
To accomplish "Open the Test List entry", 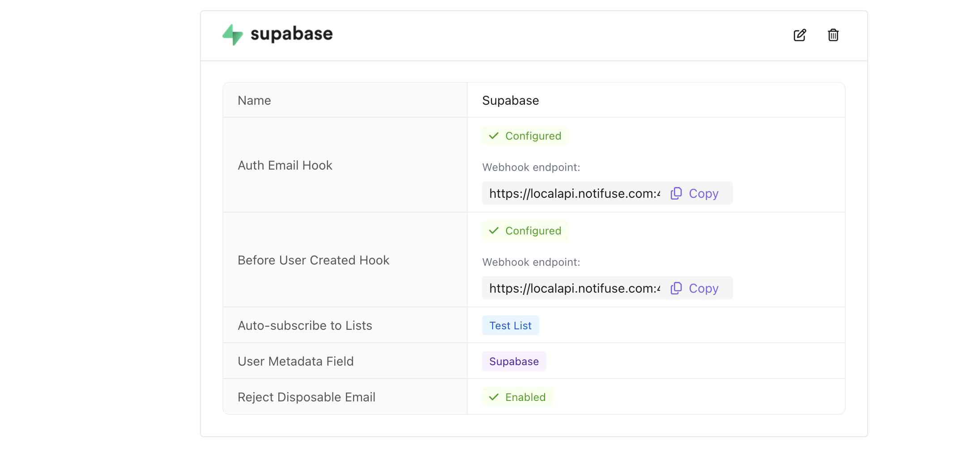I will coord(510,325).
